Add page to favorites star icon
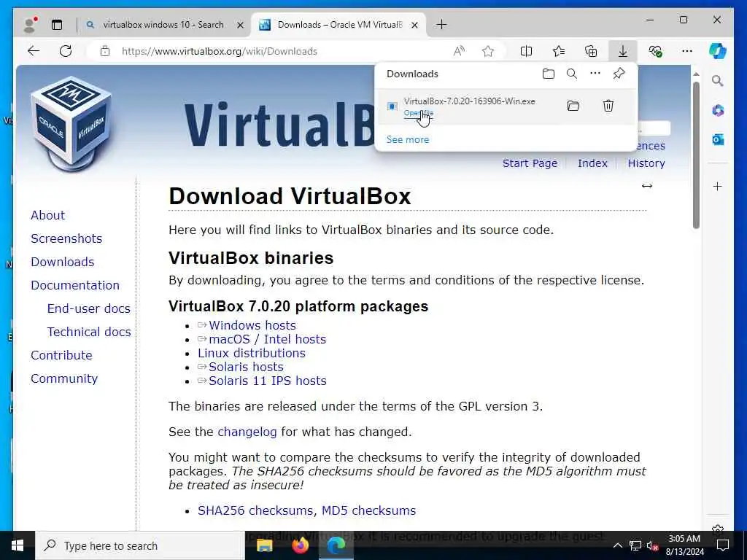Image resolution: width=747 pixels, height=560 pixels. coord(488,51)
